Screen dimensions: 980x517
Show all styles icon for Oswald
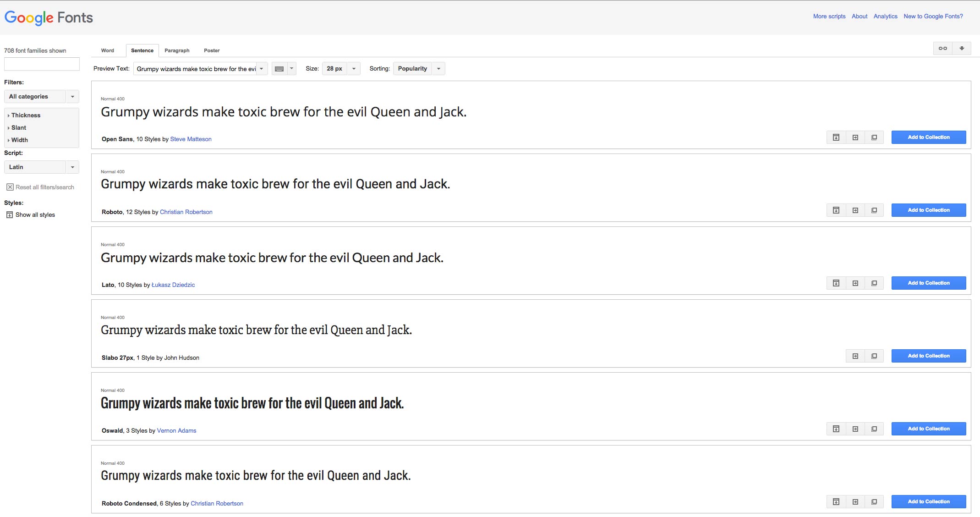pyautogui.click(x=836, y=429)
